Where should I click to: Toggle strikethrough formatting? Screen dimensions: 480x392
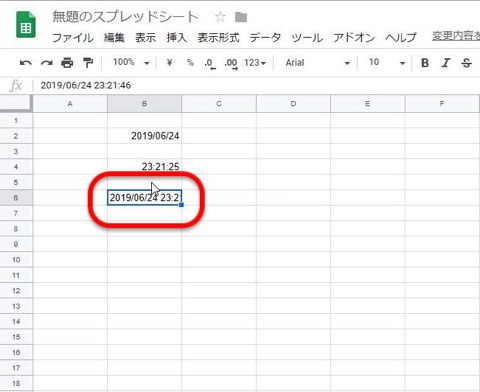(x=467, y=63)
